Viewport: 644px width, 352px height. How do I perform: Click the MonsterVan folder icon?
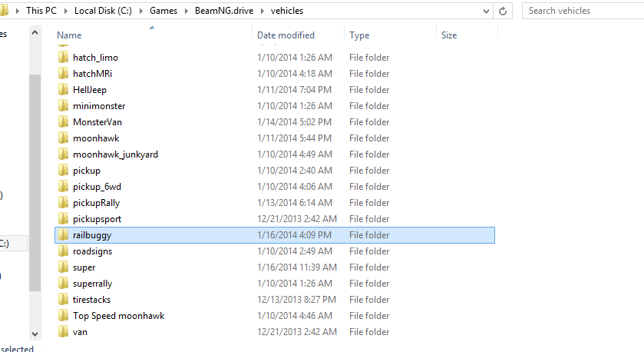63,122
